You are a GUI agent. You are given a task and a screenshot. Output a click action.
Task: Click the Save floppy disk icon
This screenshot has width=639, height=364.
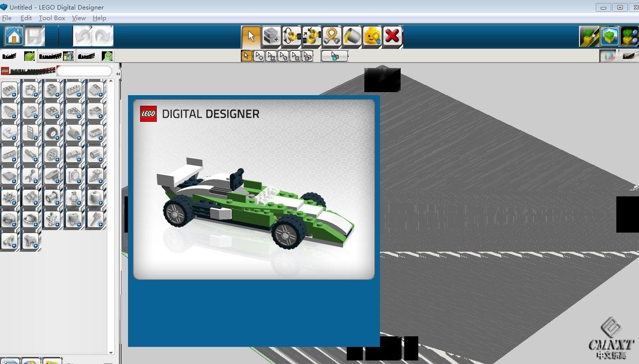click(35, 36)
